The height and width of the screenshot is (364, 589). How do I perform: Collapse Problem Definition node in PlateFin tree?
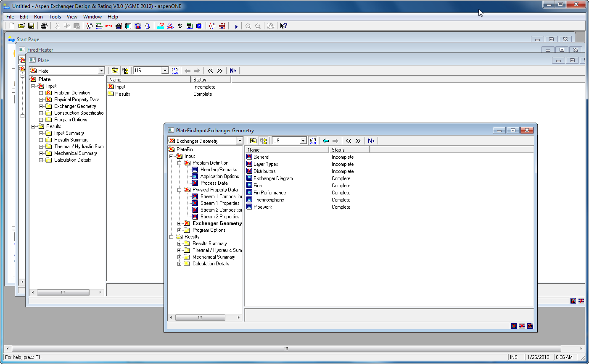click(180, 163)
